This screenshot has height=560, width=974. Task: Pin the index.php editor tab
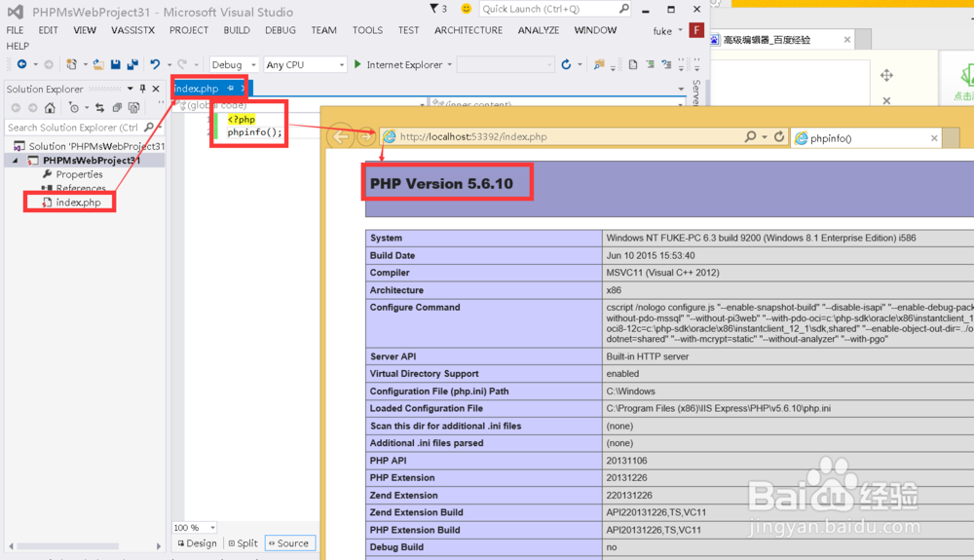231,89
